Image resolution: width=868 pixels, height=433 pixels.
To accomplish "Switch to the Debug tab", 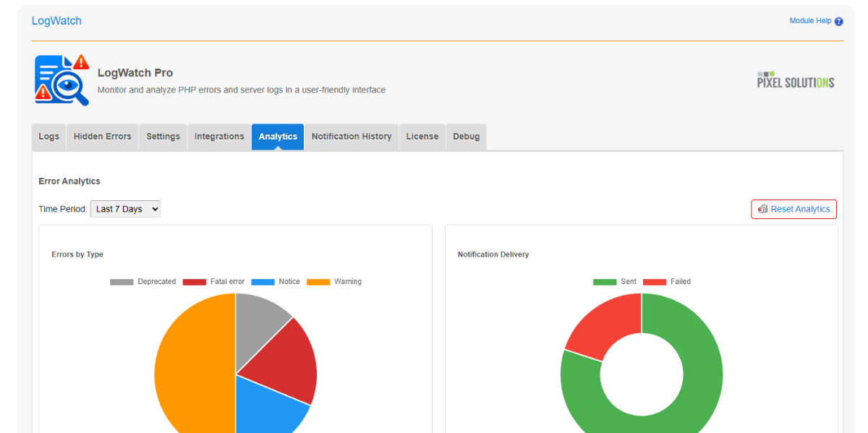I will tap(466, 137).
